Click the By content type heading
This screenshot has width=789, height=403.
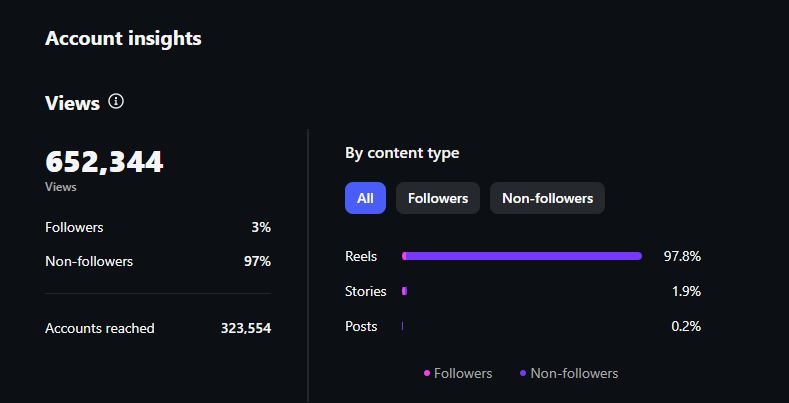pos(402,153)
